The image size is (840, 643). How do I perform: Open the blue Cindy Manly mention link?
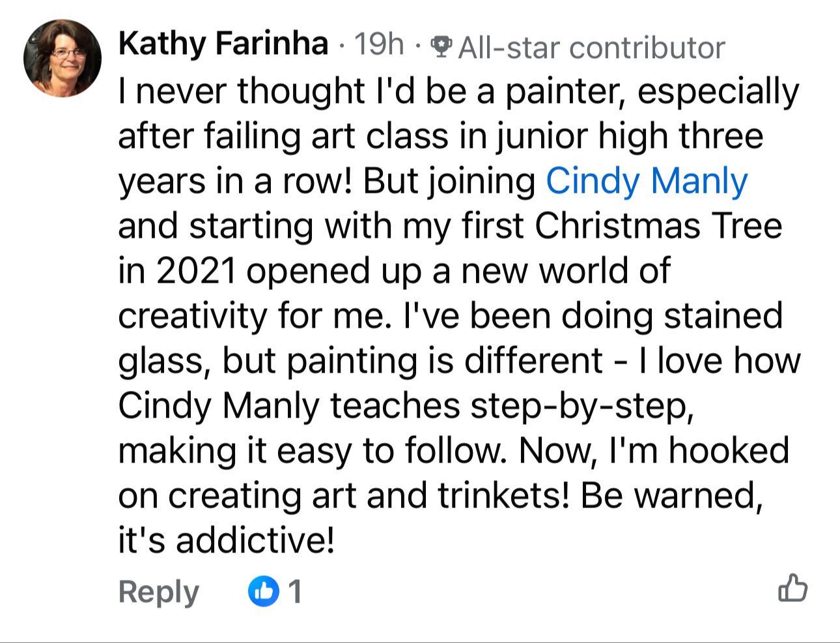point(646,181)
